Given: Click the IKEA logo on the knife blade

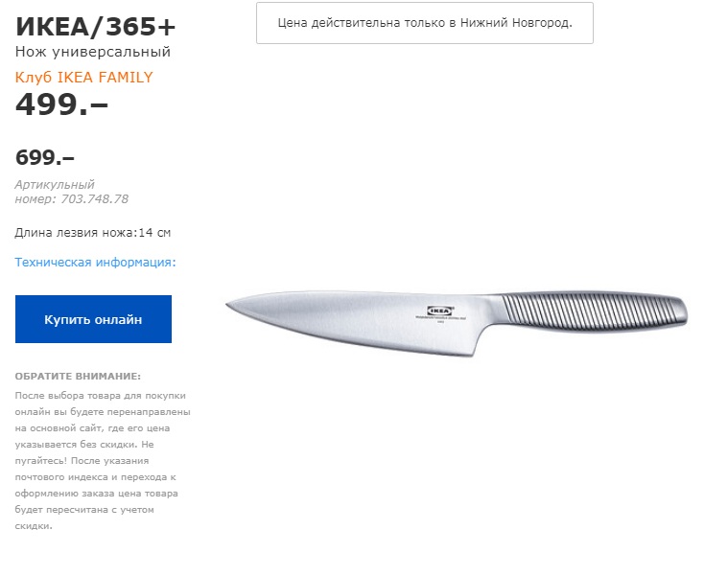Looking at the screenshot, I should (439, 311).
